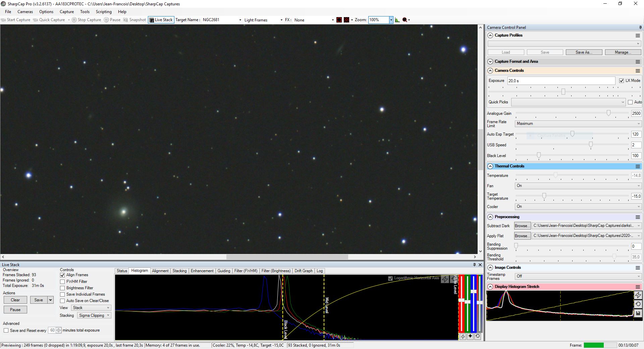The image size is (644, 349).
Task: Check Auto Save on Clear/Close
Action: point(62,301)
